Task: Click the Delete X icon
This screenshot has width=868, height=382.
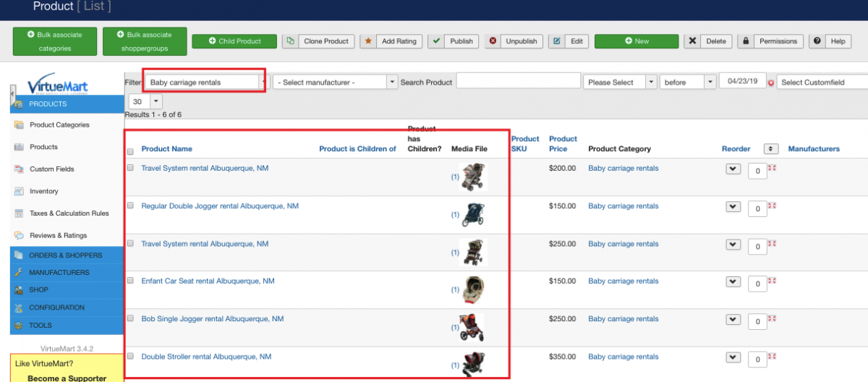Action: (692, 41)
